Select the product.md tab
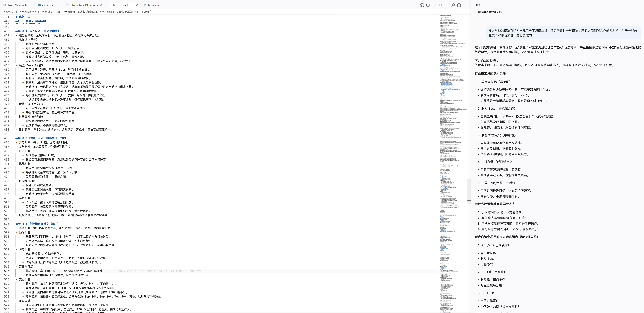The height and width of the screenshot is (313, 644). [x=125, y=5]
